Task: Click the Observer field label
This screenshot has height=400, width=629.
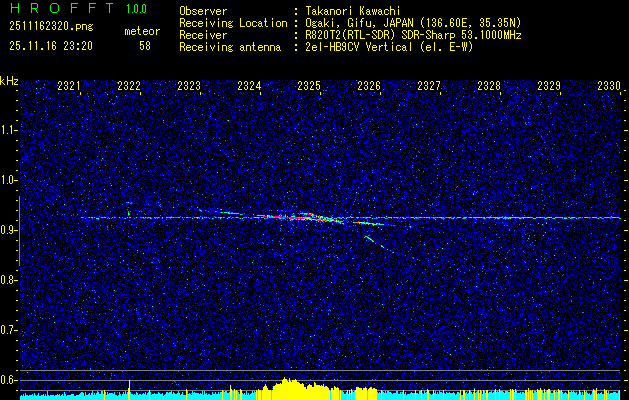Action: [x=203, y=11]
